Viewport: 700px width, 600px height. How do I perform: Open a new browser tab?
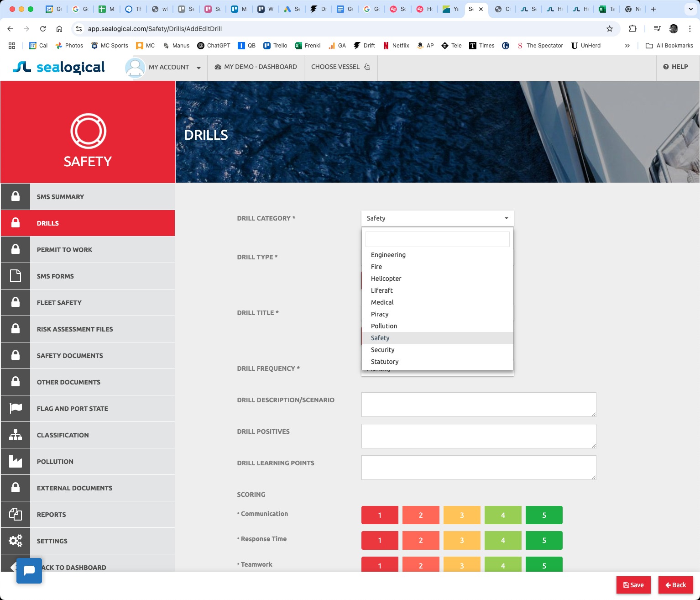click(x=653, y=9)
